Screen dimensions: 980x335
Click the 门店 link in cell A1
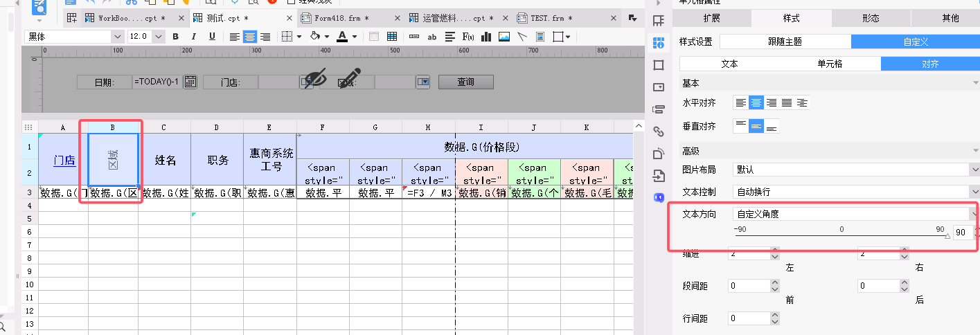click(64, 160)
